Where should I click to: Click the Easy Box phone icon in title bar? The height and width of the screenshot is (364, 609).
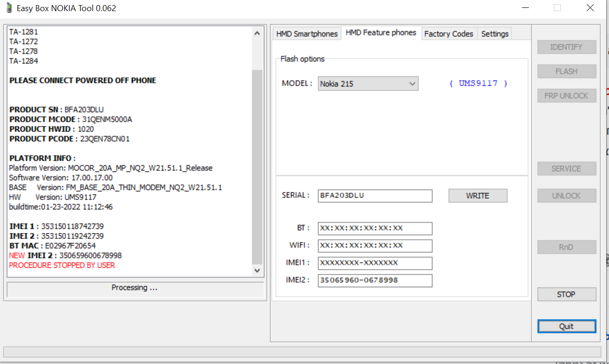(9, 8)
